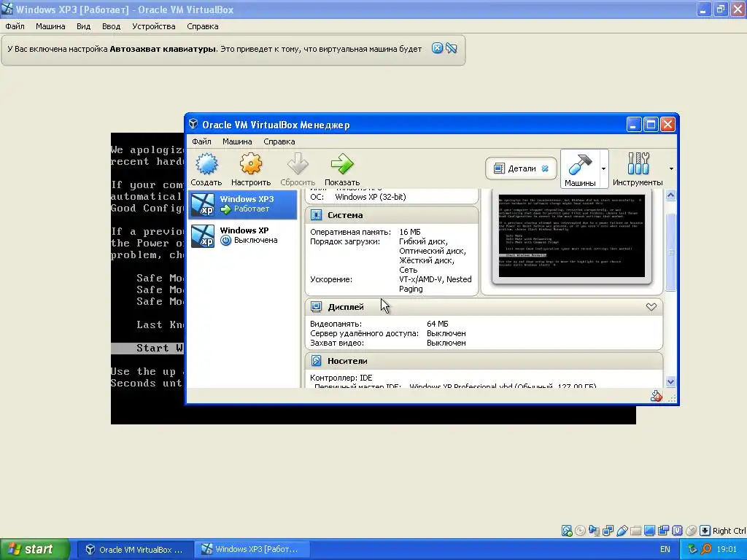Viewport: 747px width, 560px height.
Task: Click details scrollbar up arrow
Action: pyautogui.click(x=671, y=195)
